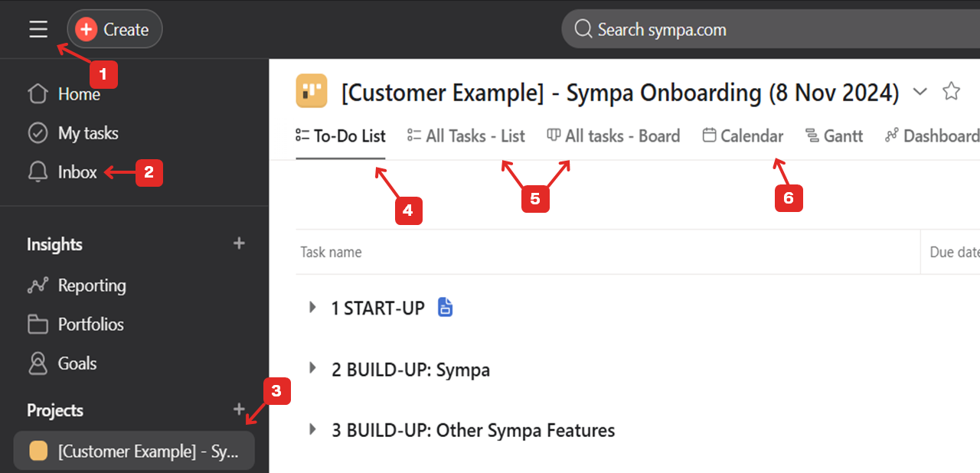The image size is (980, 473).
Task: Select the Reporting graph icon
Action: (37, 285)
